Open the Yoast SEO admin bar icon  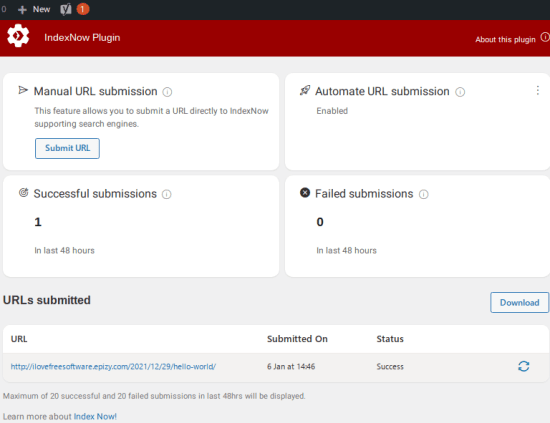point(66,9)
